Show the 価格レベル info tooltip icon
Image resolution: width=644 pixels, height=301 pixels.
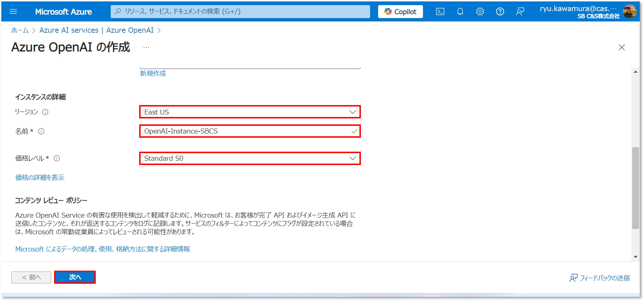click(57, 158)
